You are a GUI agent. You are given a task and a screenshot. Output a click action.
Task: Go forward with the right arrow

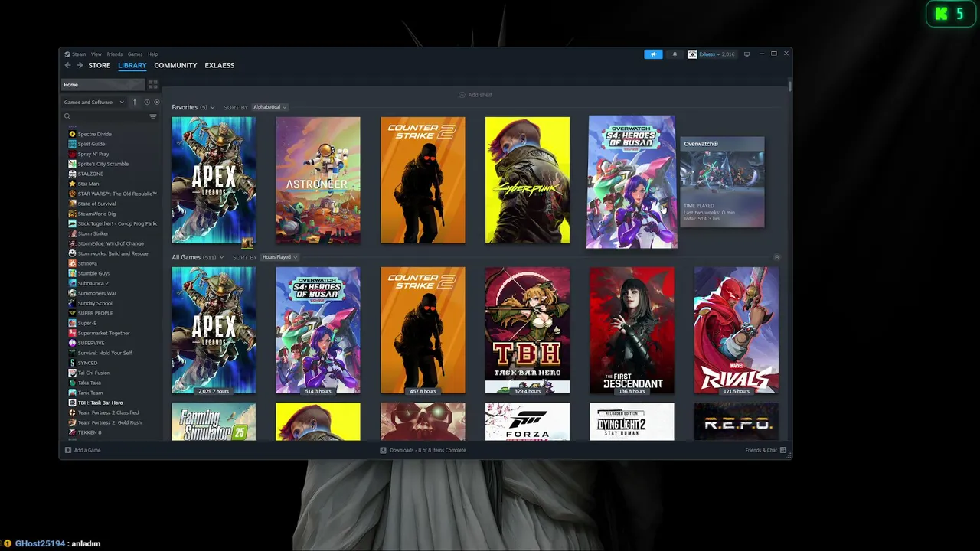click(80, 65)
